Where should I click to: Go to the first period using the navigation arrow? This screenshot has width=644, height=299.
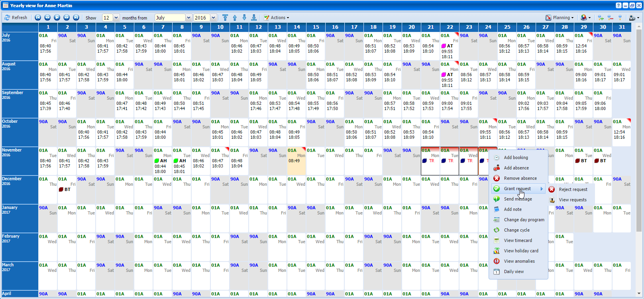(x=38, y=18)
